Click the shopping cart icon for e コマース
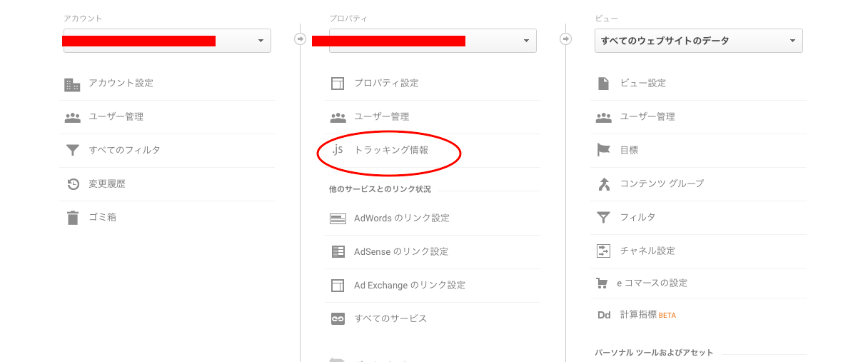 coord(603,283)
